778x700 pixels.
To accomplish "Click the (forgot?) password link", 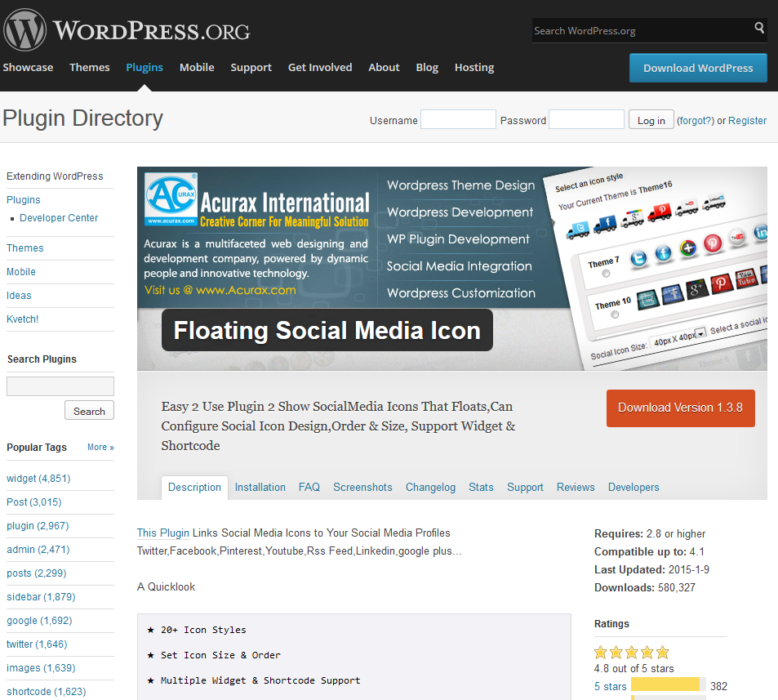I will coord(696,121).
